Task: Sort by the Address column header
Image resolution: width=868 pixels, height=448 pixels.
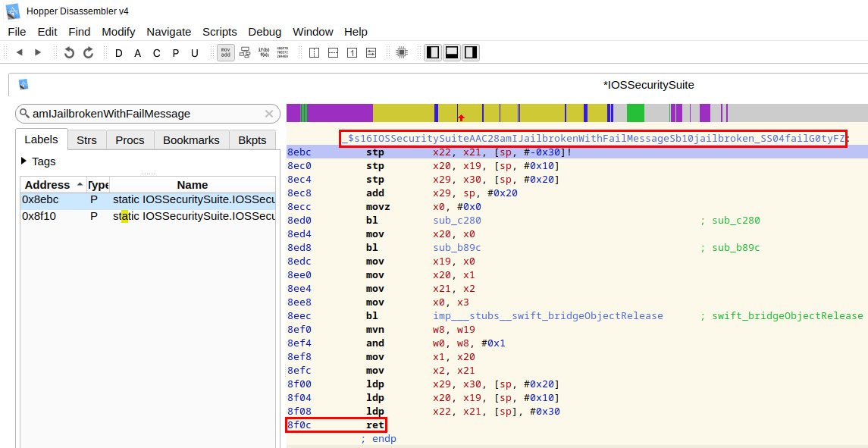Action: (x=53, y=184)
